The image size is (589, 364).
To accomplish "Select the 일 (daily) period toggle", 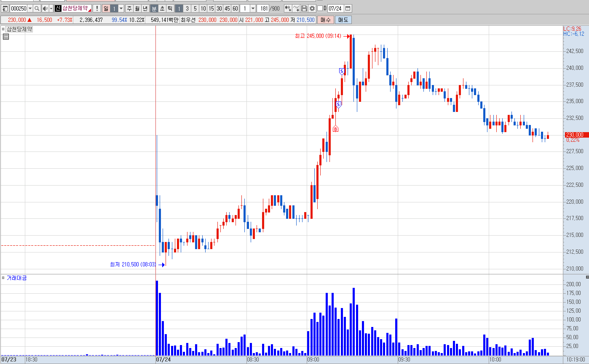I will click(x=106, y=8).
